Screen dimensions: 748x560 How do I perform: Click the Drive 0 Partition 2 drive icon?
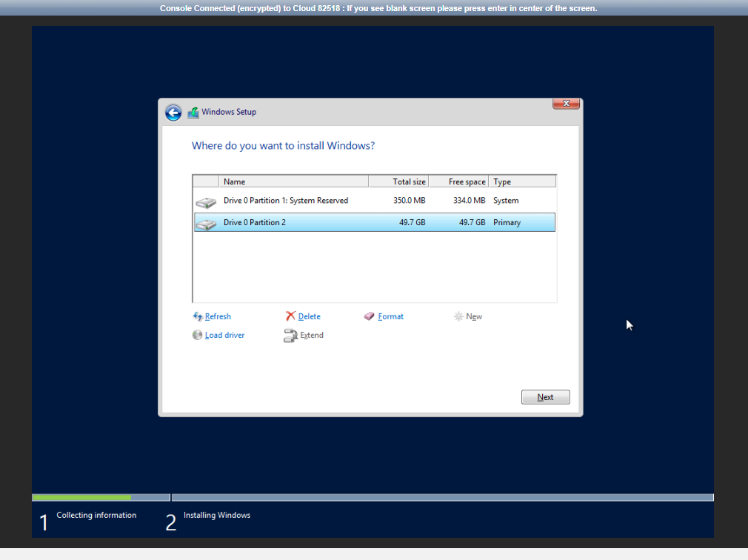pos(206,224)
